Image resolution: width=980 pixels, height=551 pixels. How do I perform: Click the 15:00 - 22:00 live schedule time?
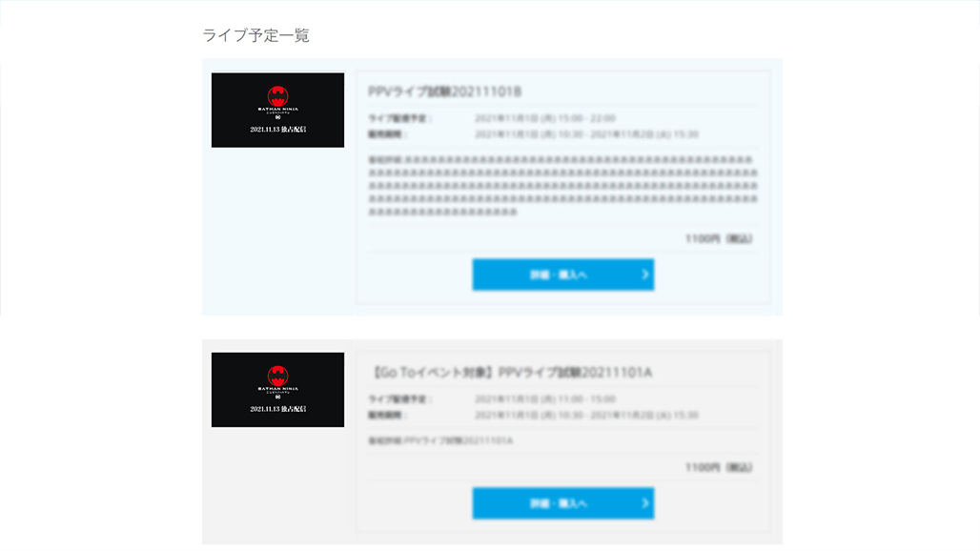544,118
